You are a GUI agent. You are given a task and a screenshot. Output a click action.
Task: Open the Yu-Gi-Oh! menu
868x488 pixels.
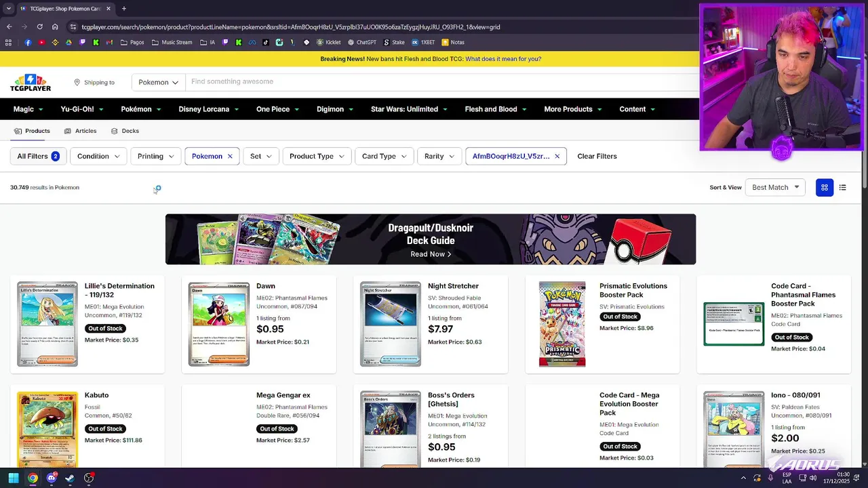(82, 109)
